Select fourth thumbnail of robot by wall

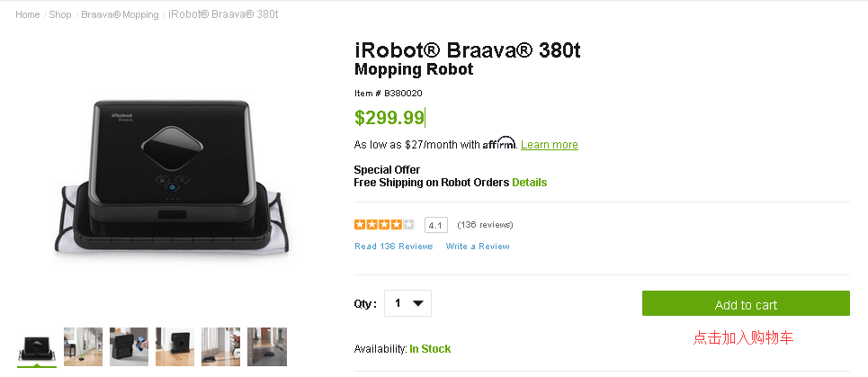[x=175, y=346]
